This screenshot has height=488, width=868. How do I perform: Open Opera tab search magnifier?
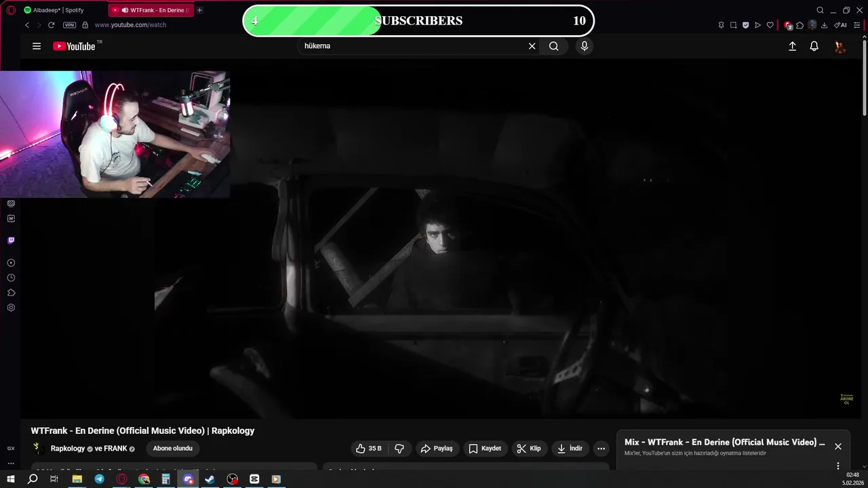[820, 10]
